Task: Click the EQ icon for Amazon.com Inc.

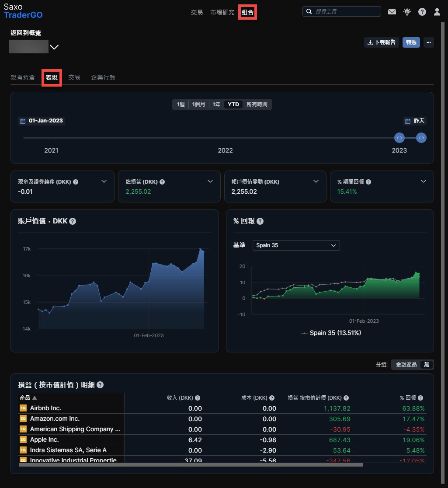Action: [x=23, y=418]
